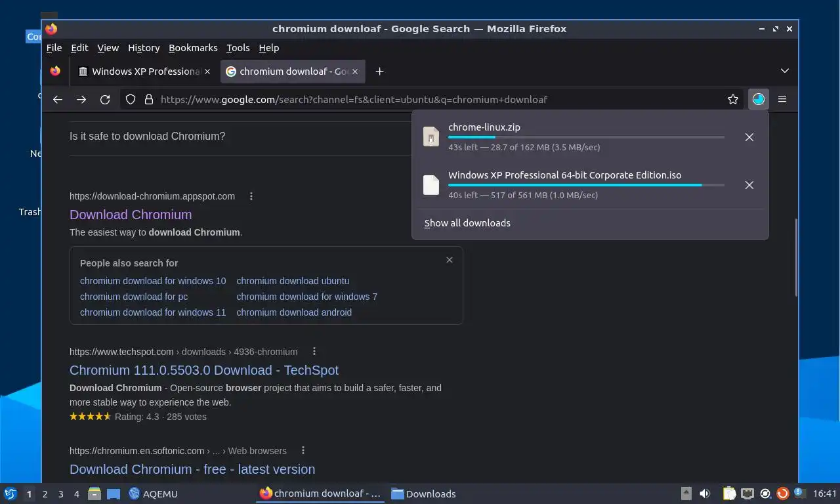Open the tracking protection shield icon
Viewport: 840px width, 504px height.
[x=131, y=99]
